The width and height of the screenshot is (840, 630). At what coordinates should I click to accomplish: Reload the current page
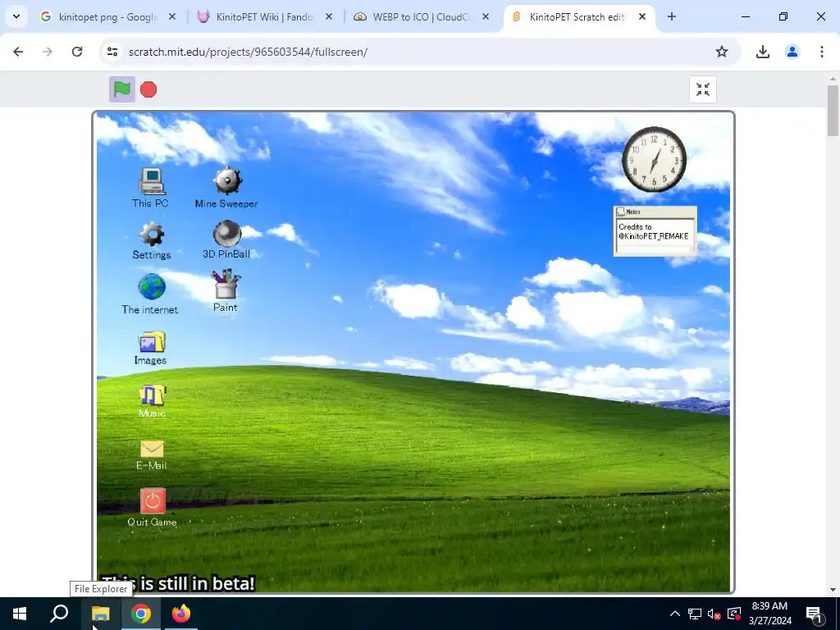coord(77,52)
